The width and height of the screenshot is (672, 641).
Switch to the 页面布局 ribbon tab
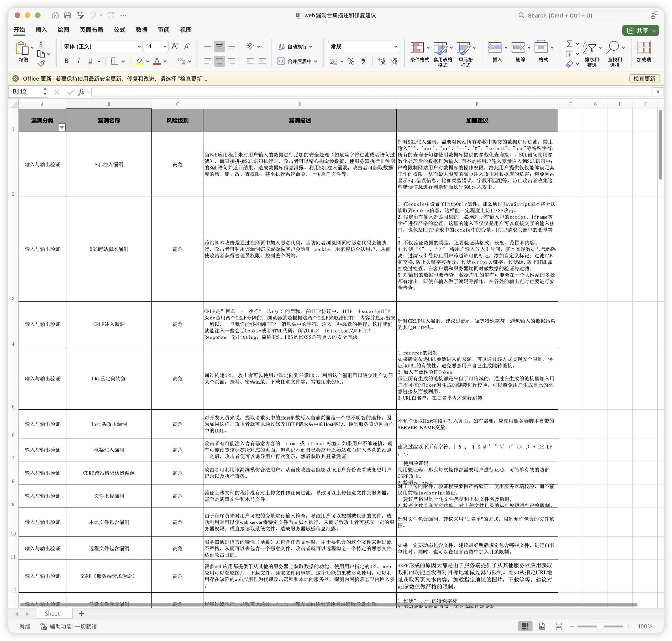click(91, 30)
